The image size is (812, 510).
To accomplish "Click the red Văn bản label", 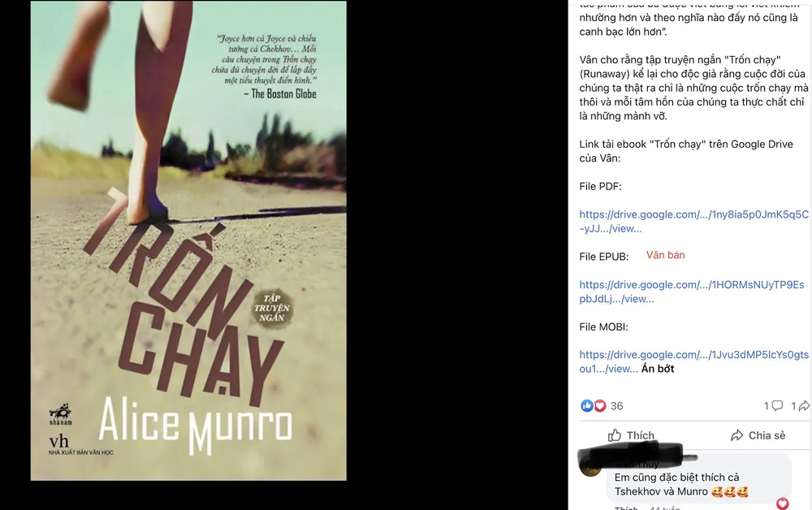I will [666, 255].
